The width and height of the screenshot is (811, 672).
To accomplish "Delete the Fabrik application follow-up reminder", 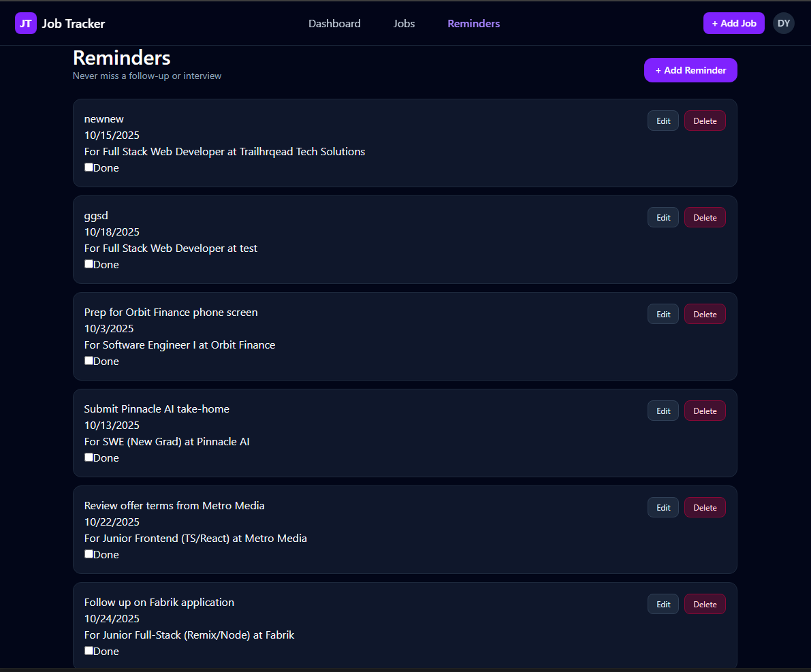I will (705, 604).
